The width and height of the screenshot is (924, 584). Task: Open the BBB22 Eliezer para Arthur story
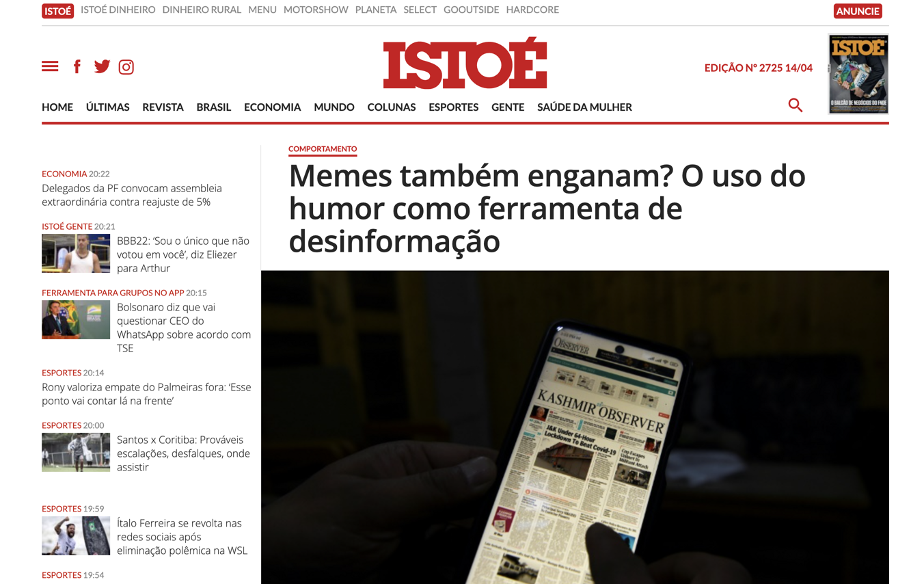pyautogui.click(x=183, y=254)
